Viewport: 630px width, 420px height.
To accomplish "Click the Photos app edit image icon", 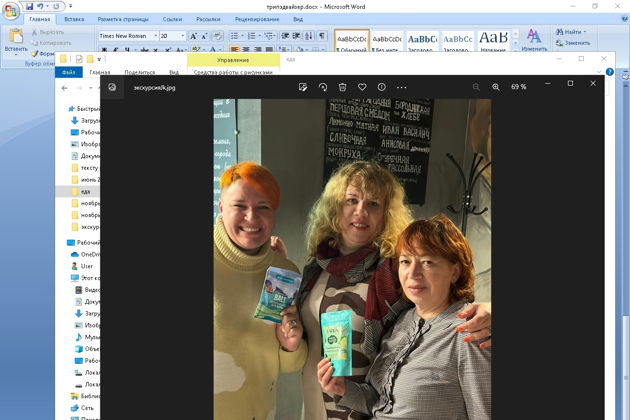I will pos(303,87).
